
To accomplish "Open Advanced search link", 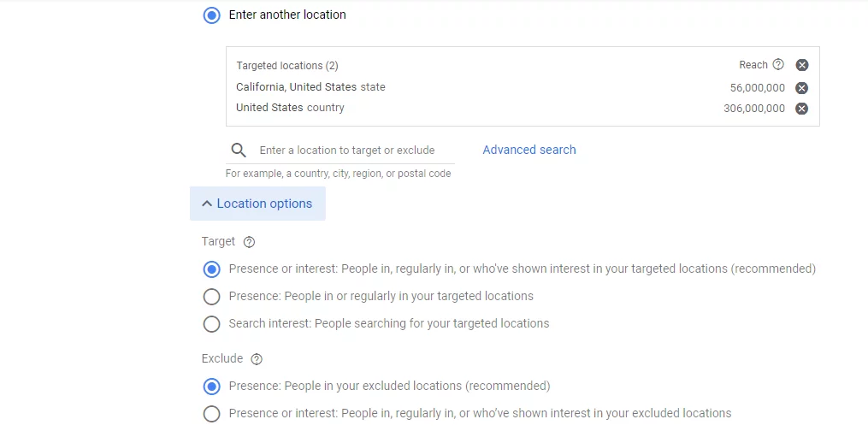I will pyautogui.click(x=529, y=150).
